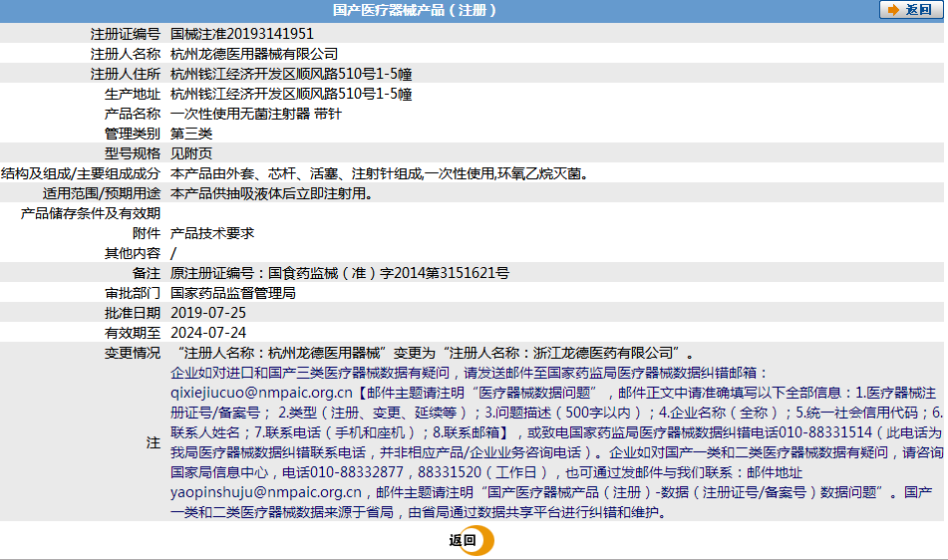Click the 其他内容 field label

tap(133, 253)
